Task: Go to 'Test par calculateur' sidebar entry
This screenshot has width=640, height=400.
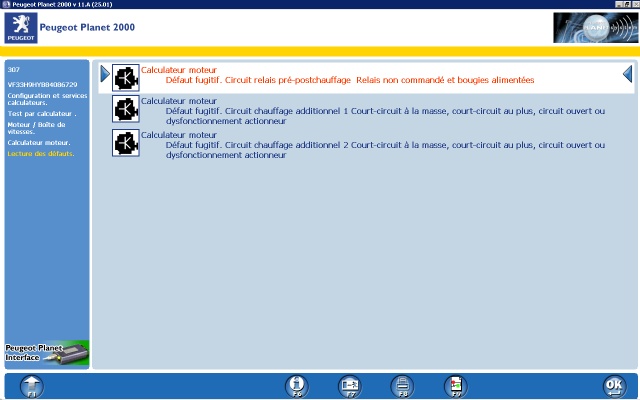Action: click(42, 114)
